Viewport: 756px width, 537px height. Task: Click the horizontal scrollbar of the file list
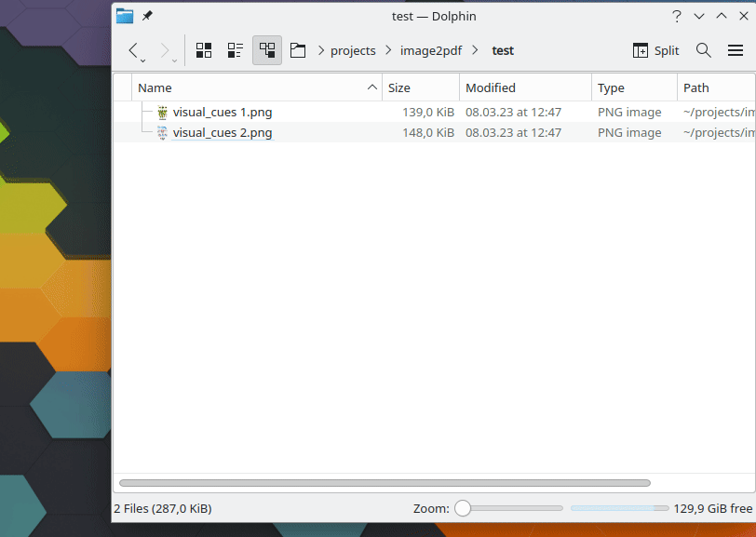(x=385, y=483)
